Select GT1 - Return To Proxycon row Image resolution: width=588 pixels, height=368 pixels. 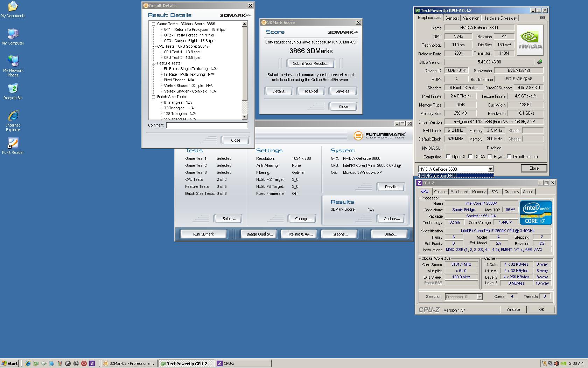(194, 29)
